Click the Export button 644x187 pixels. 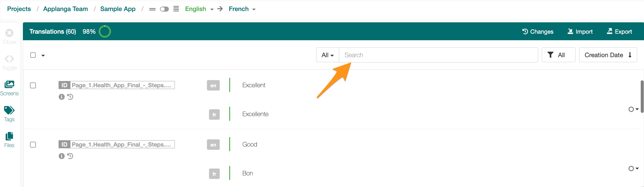pyautogui.click(x=619, y=32)
